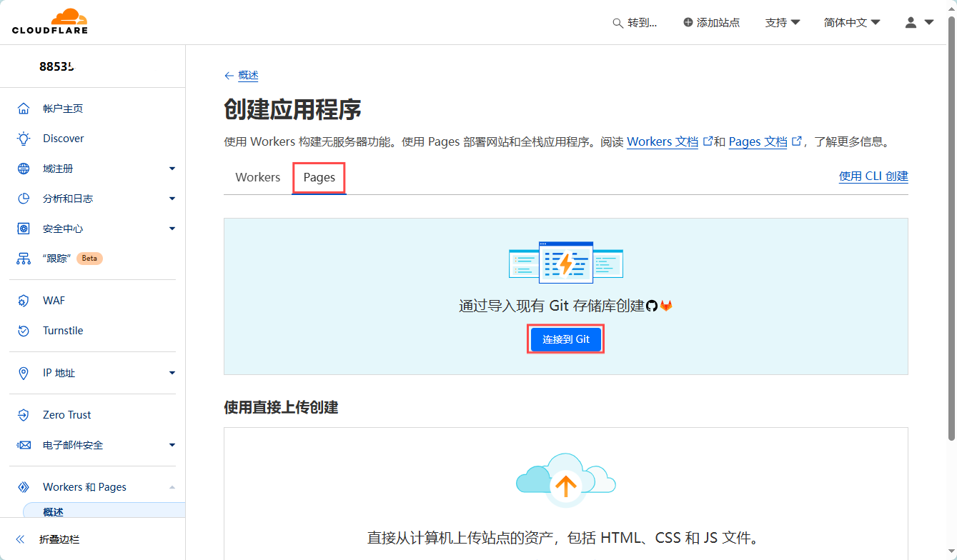The image size is (957, 560).
Task: Open the user menu dropdown arrow
Action: pyautogui.click(x=929, y=23)
